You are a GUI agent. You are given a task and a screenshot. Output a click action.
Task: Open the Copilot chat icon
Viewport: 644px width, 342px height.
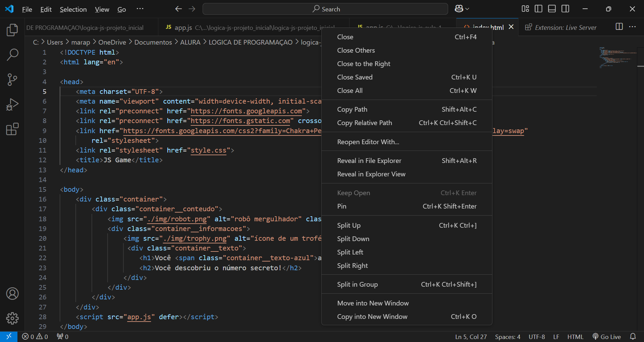tap(459, 9)
